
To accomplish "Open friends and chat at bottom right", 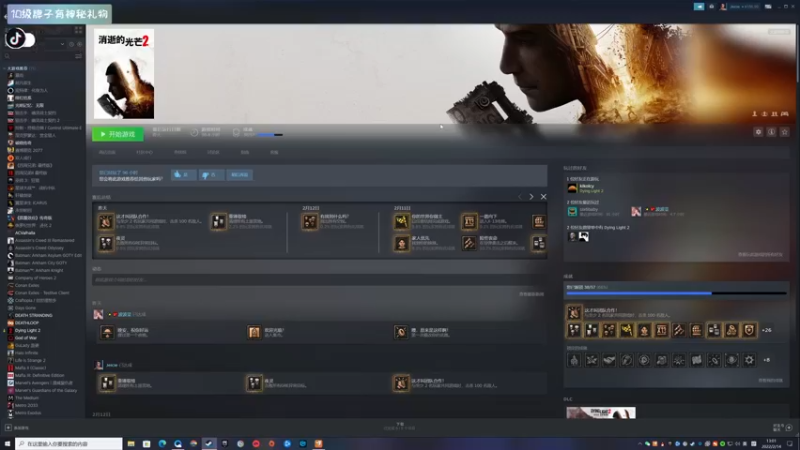I will pyautogui.click(x=782, y=428).
